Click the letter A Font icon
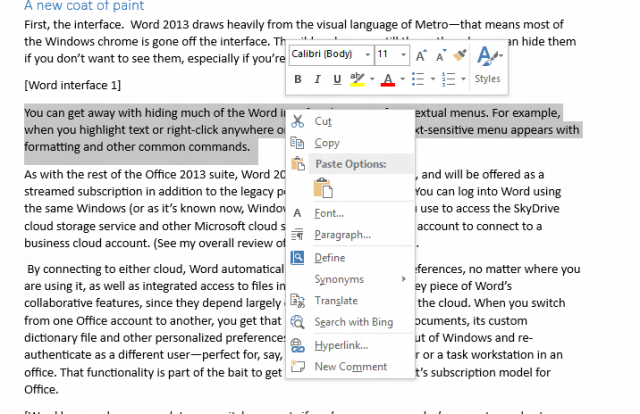The height and width of the screenshot is (414, 640). pyautogui.click(x=298, y=213)
